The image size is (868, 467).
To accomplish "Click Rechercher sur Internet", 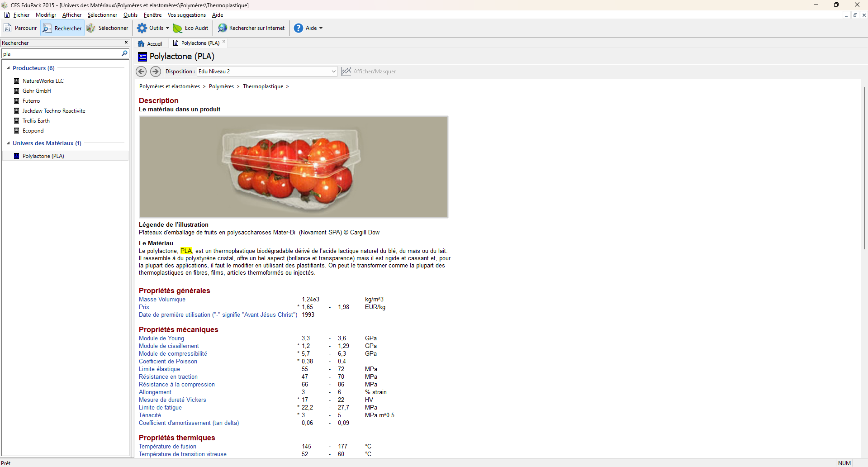I will 251,28.
